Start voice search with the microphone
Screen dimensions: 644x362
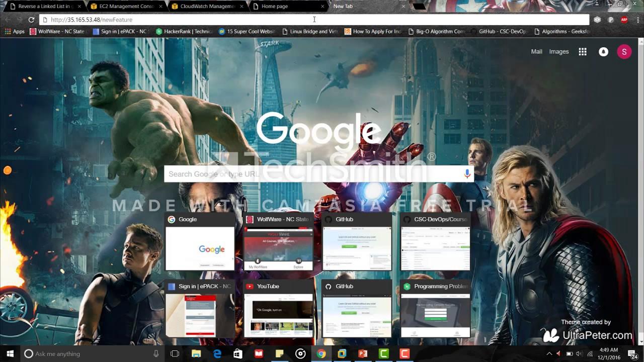[x=467, y=173]
